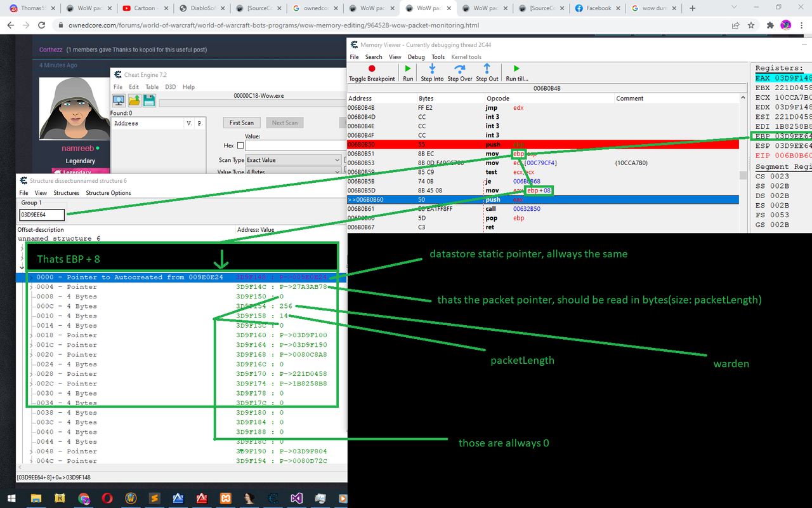Viewport: 812px width, 508px height.
Task: Open the Chrome extensions puzzle icon
Action: click(x=769, y=25)
